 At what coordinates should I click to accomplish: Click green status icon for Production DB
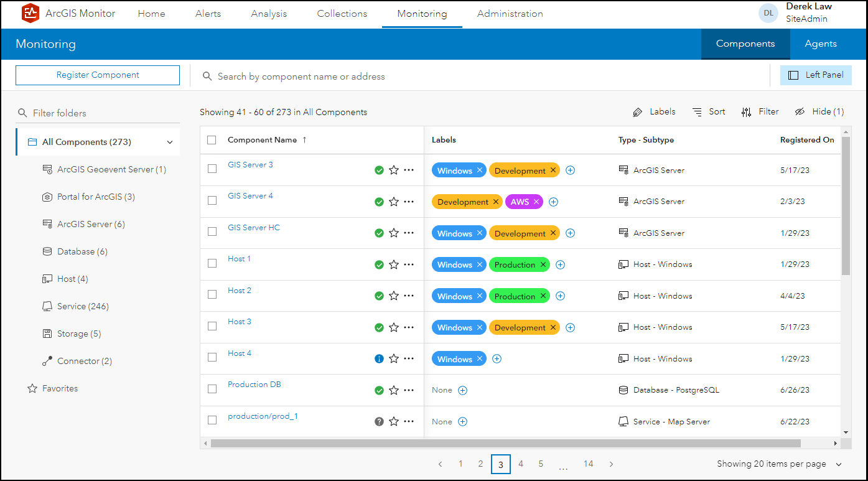(379, 391)
